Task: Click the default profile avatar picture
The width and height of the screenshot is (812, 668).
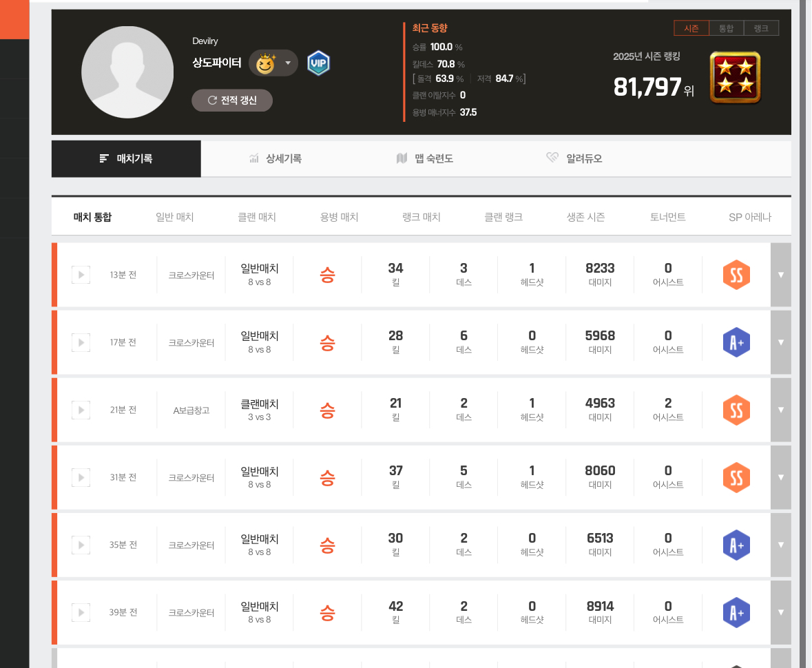Action: tap(127, 72)
